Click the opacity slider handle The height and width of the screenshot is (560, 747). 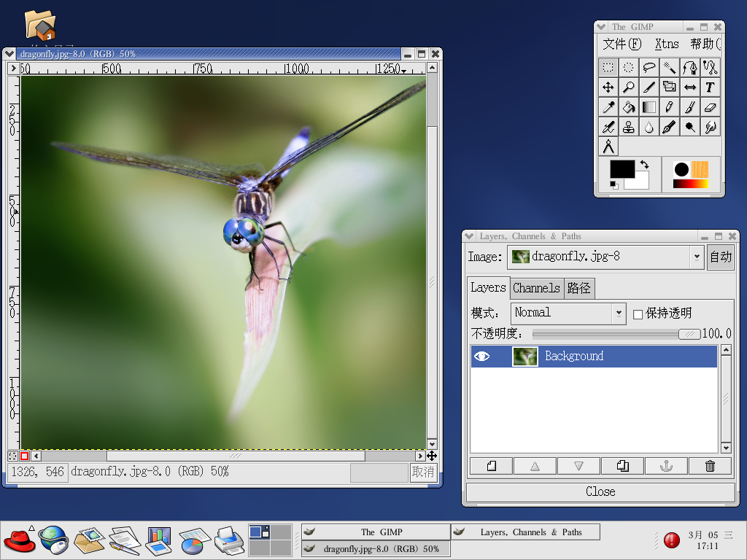[x=689, y=334]
